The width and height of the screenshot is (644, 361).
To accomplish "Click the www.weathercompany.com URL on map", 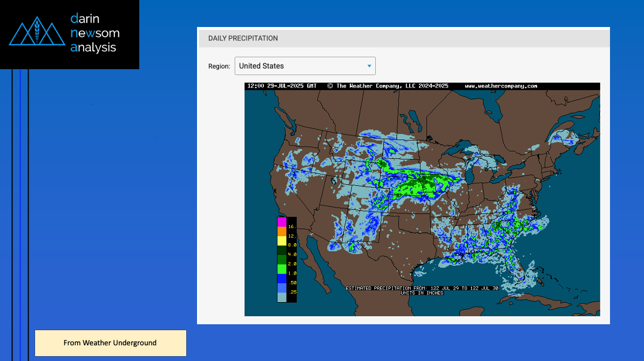I will click(x=500, y=86).
